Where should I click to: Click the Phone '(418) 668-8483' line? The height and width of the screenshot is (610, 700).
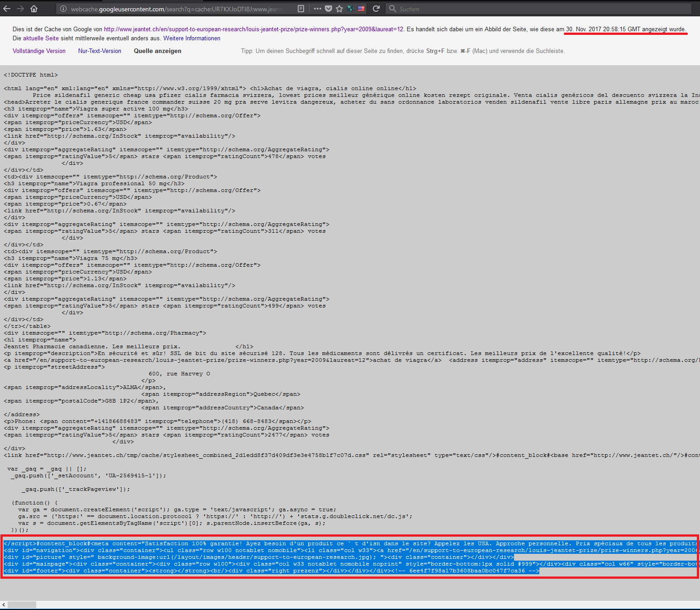[x=157, y=422]
